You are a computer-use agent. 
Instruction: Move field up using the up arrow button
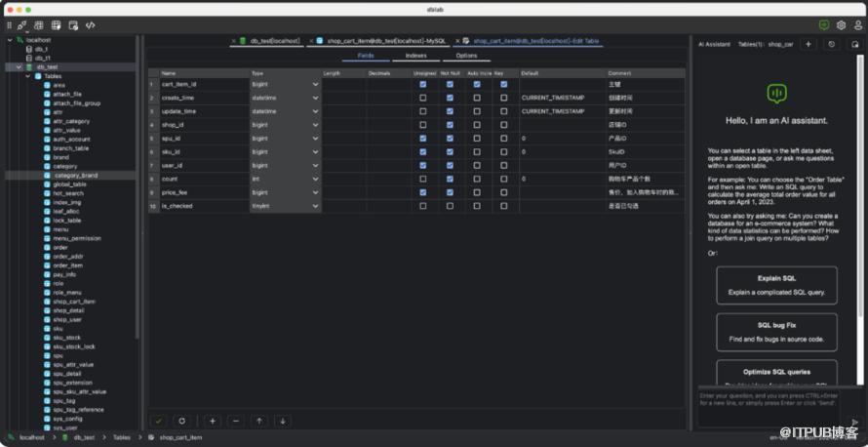[x=258, y=421]
